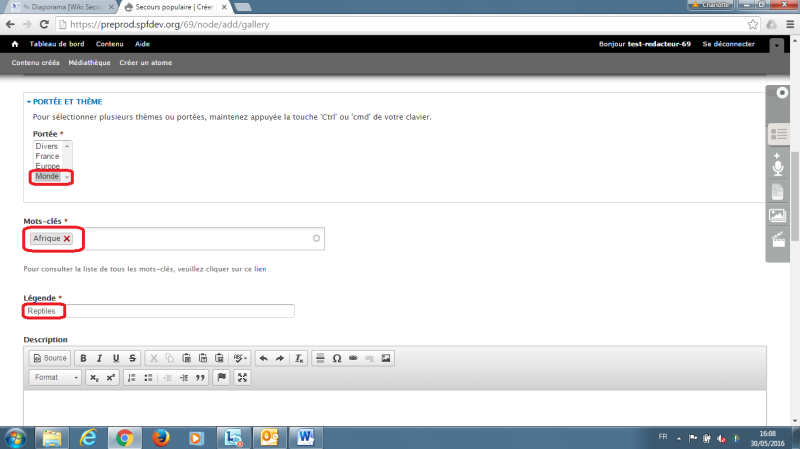Click the insert image toolbar icon
This screenshot has height=449, width=800.
click(x=386, y=358)
